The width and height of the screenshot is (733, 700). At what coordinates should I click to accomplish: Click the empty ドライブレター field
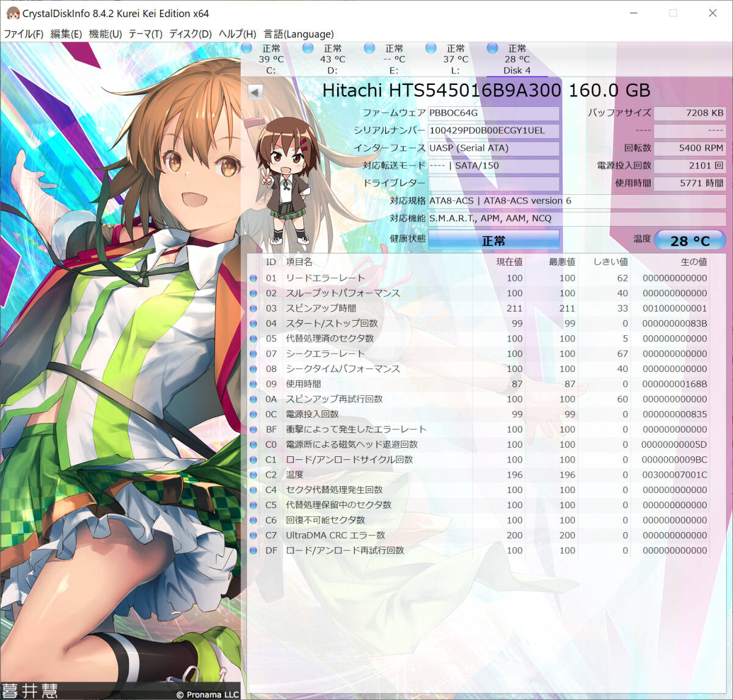[x=494, y=184]
